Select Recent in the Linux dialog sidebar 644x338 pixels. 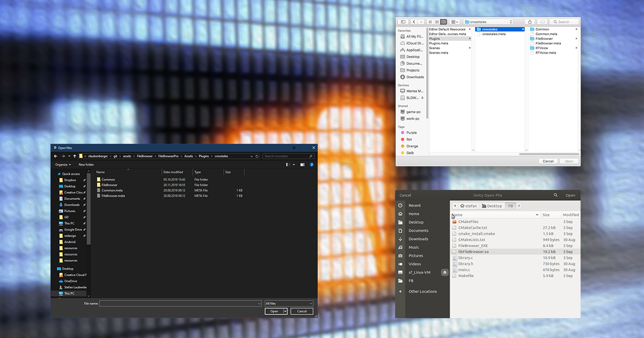click(x=414, y=205)
